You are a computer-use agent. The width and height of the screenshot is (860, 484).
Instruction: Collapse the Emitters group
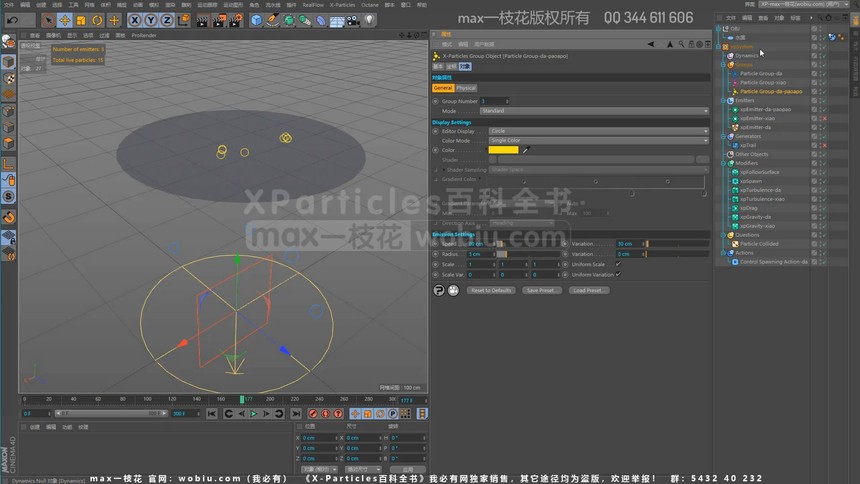(723, 100)
